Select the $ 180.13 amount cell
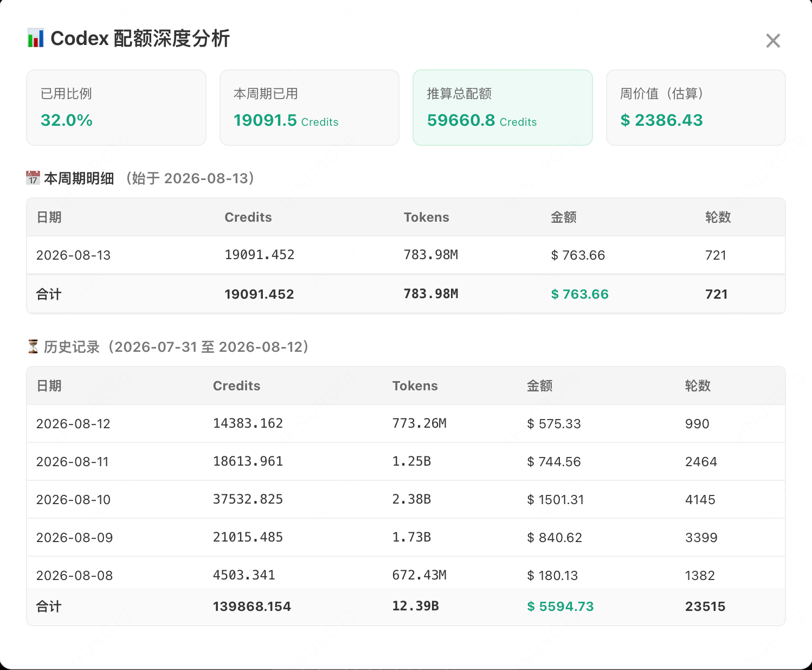 pyautogui.click(x=552, y=576)
